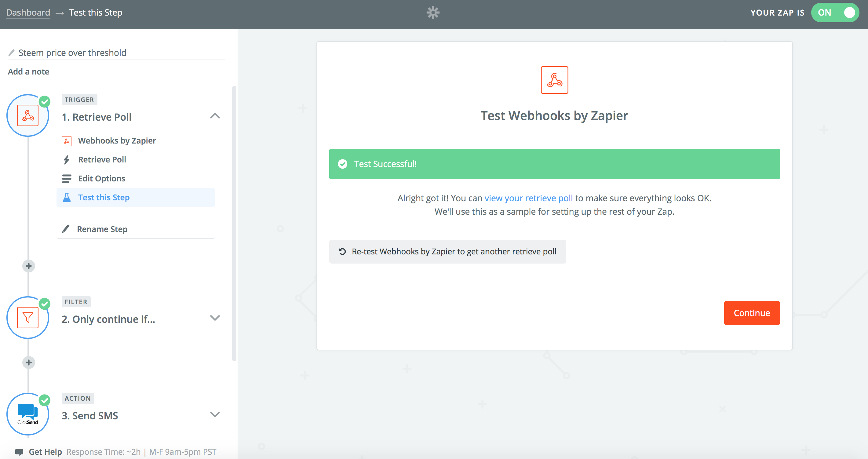Image resolution: width=868 pixels, height=459 pixels.
Task: Click the lightning bolt icon beside Retrieve Poll
Action: coord(67,160)
